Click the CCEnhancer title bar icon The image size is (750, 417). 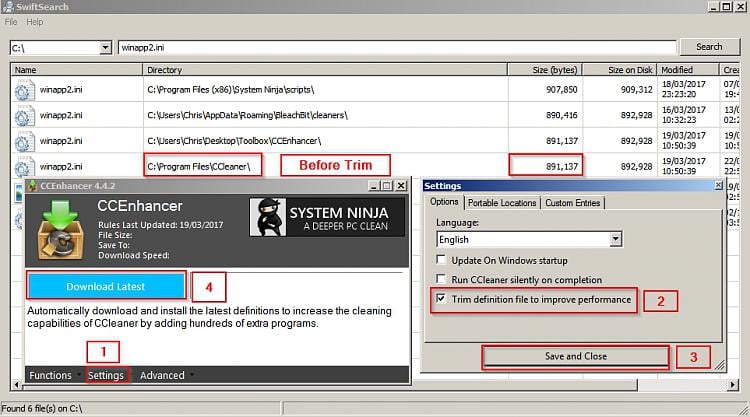click(33, 186)
